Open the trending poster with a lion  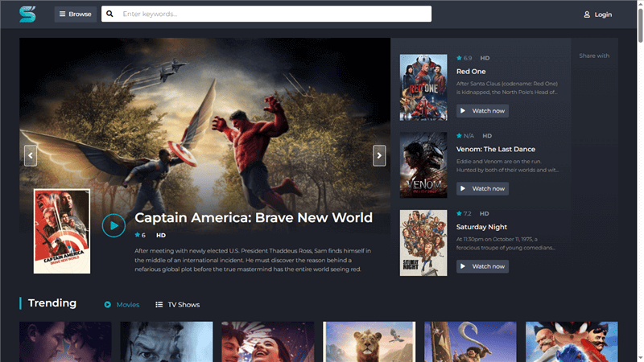click(x=369, y=341)
